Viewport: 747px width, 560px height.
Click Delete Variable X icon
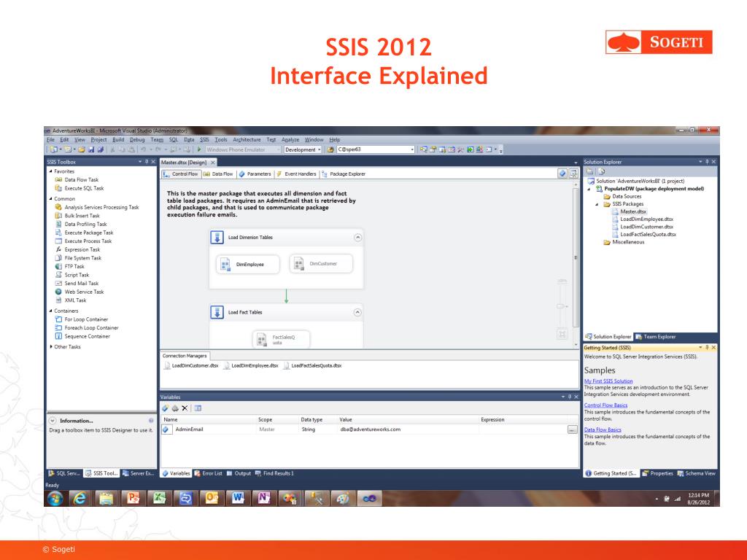pyautogui.click(x=185, y=408)
